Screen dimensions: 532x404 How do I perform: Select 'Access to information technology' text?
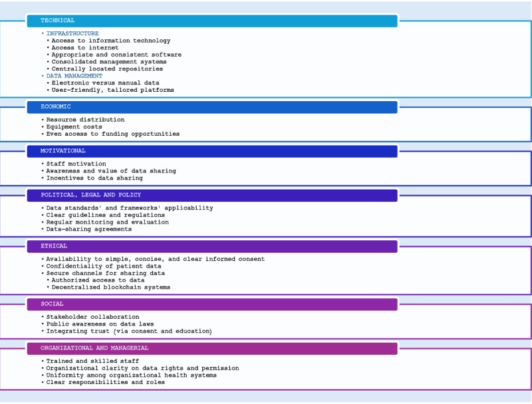pos(111,41)
